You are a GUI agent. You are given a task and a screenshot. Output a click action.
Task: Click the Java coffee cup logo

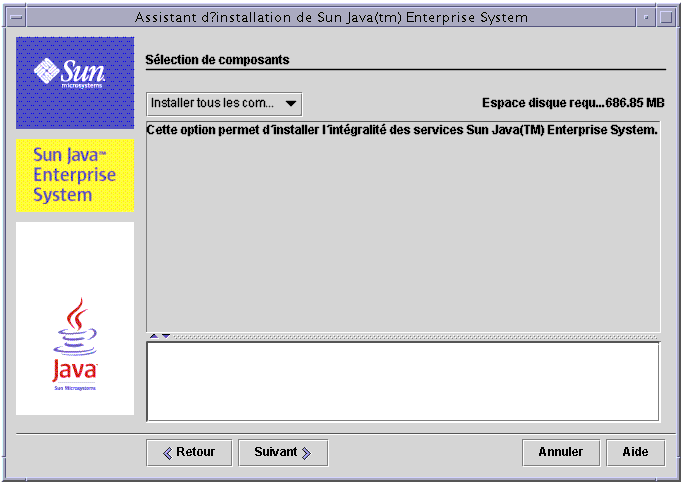point(75,344)
